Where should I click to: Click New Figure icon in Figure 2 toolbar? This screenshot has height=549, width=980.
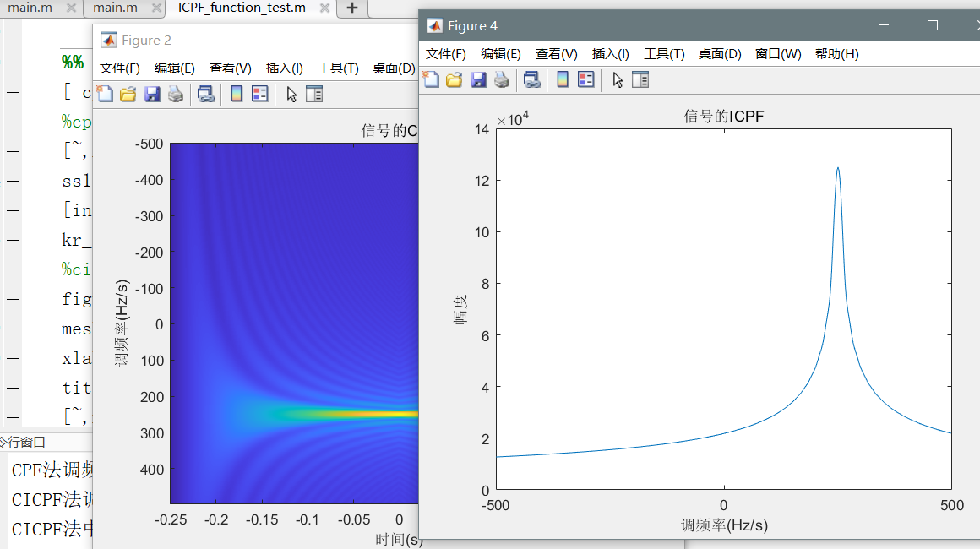(105, 95)
